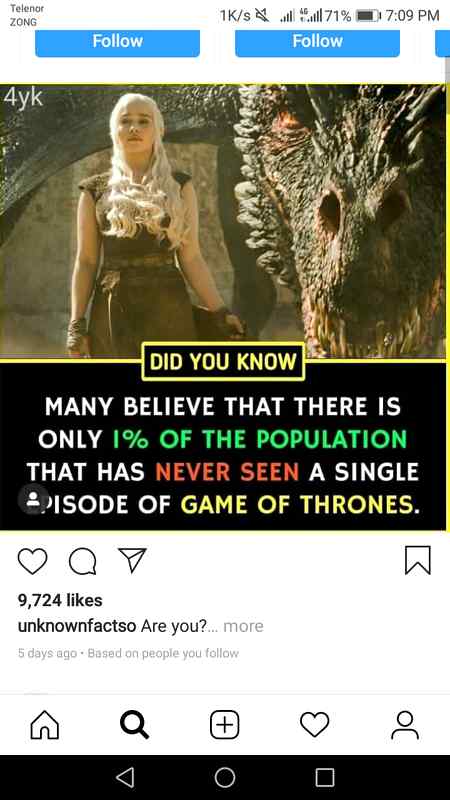
Task: Expand caption with more link
Action: (x=243, y=626)
